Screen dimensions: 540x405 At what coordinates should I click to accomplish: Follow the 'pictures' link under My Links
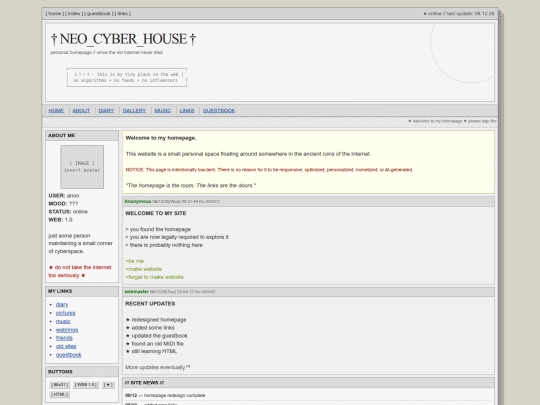tap(65, 313)
